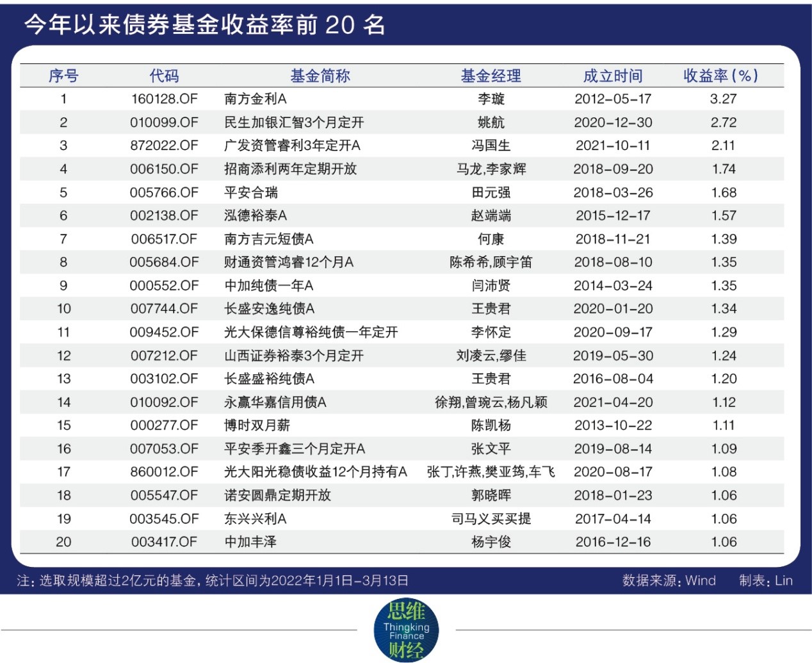
Task: Select date 2018-11-21 cell
Action: (x=613, y=239)
